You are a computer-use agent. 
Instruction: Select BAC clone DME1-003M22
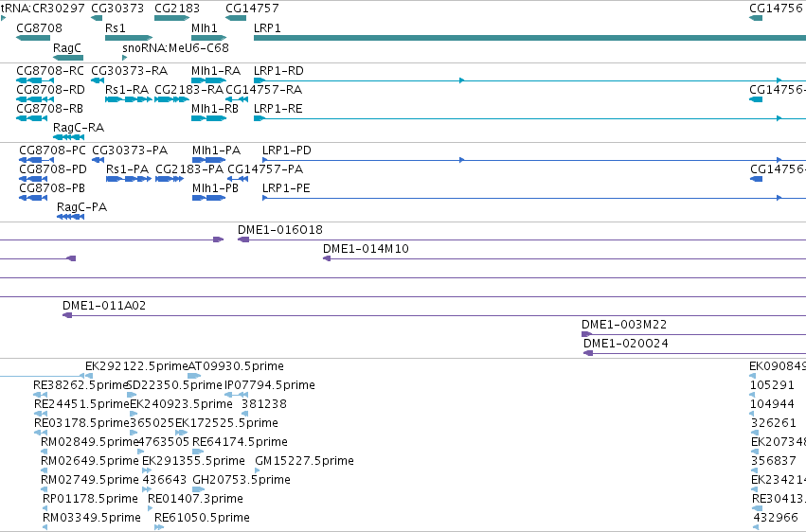tap(624, 325)
